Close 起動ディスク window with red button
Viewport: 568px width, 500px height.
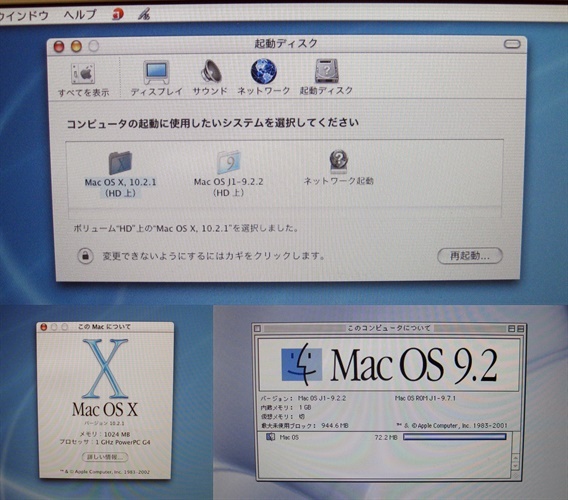(x=59, y=46)
